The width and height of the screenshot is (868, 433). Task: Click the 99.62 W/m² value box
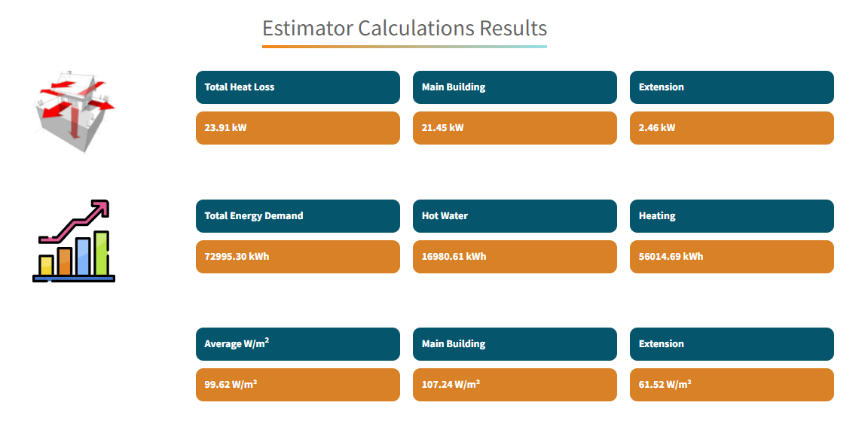[298, 385]
